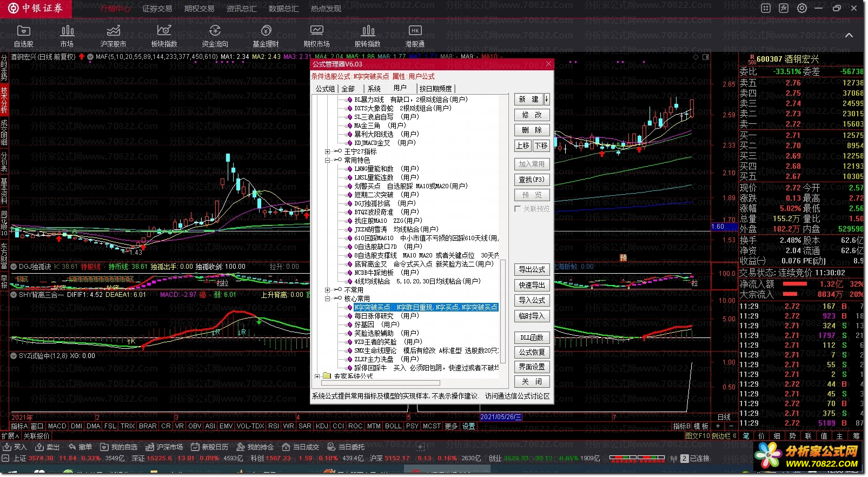Select 每日涨停研究 formula in tree

(387, 316)
